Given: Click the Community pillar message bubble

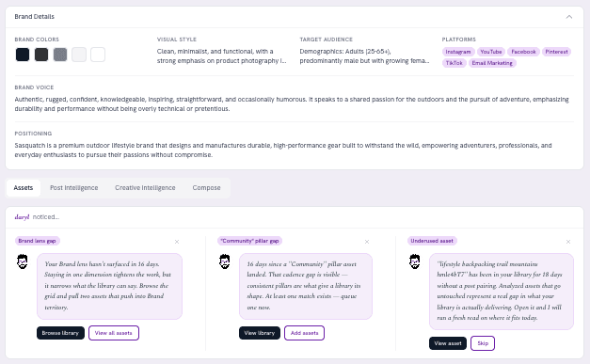Looking at the screenshot, I should (x=306, y=286).
